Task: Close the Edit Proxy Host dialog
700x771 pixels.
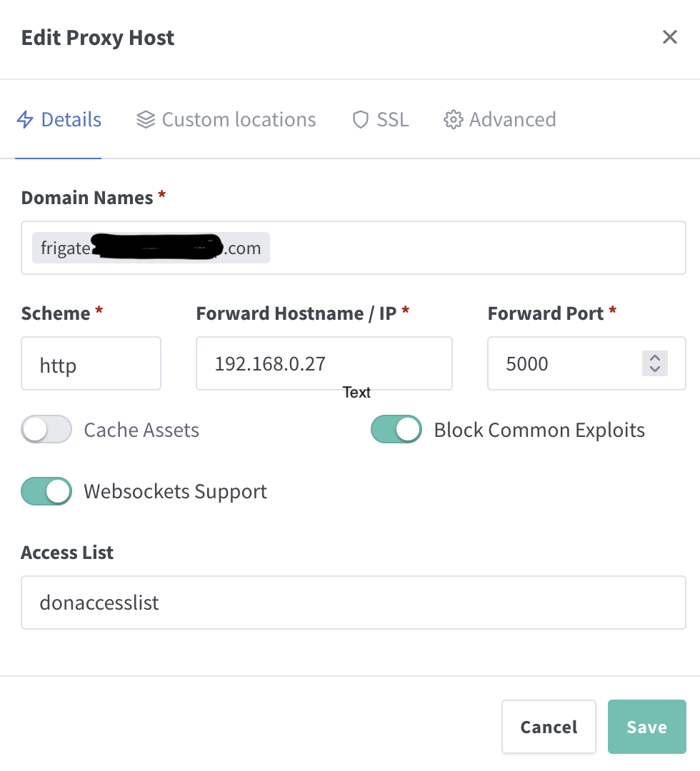Action: (669, 37)
